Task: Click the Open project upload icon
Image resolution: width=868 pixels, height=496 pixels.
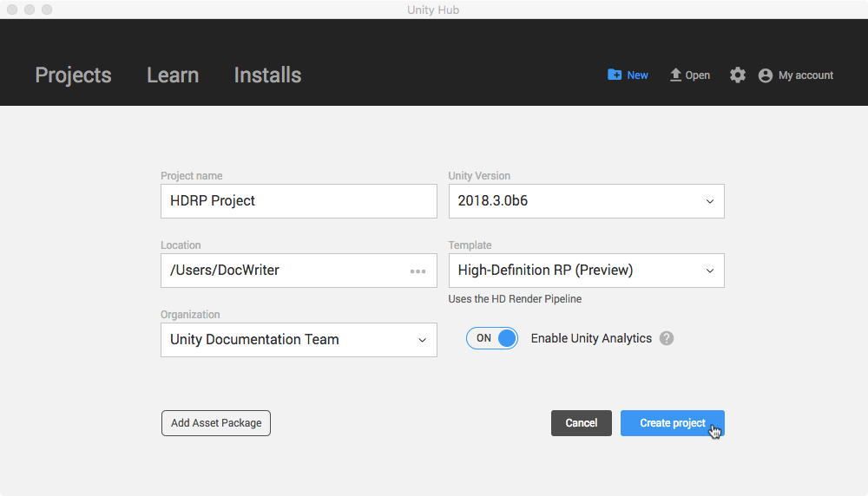Action: 675,75
